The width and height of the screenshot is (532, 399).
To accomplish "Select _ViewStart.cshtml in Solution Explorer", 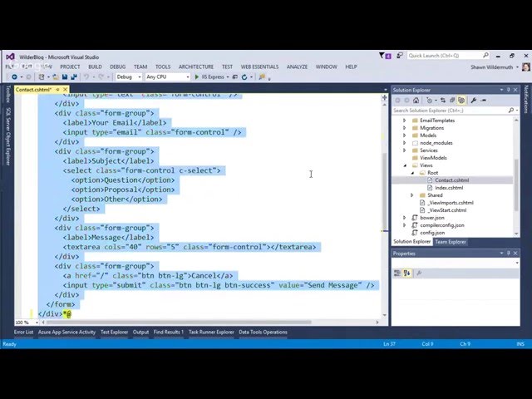I will 447,210.
